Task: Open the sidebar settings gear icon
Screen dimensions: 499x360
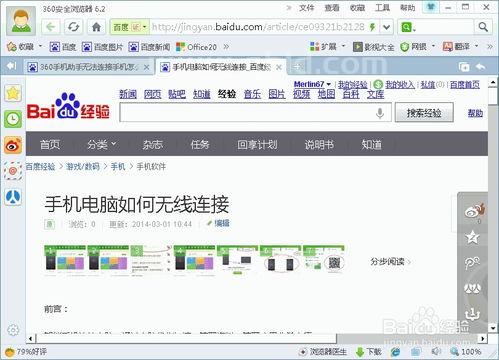Action: 13,330
